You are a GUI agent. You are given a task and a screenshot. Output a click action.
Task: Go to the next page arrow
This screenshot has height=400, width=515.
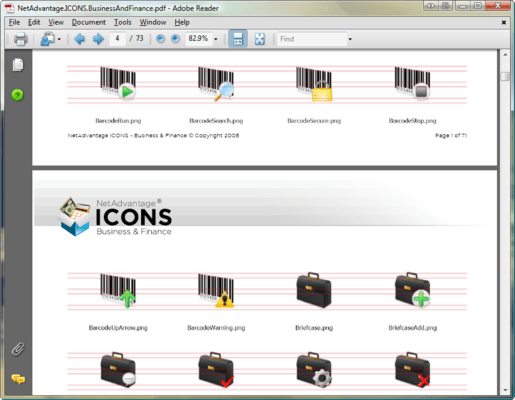[x=98, y=39]
